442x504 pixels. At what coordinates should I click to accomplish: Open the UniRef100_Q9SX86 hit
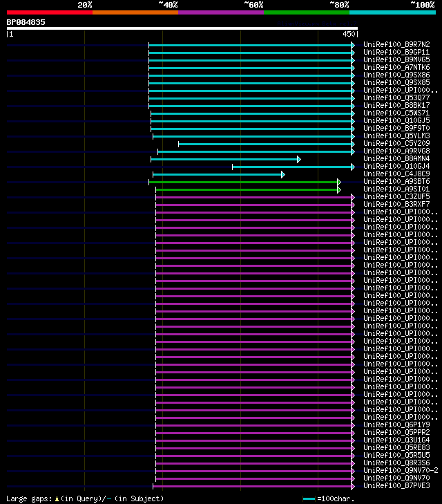point(396,75)
